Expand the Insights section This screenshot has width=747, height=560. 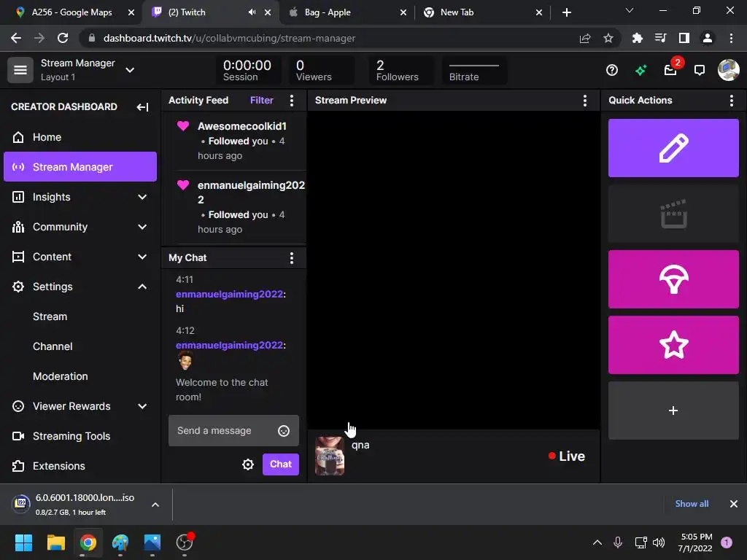tap(142, 197)
